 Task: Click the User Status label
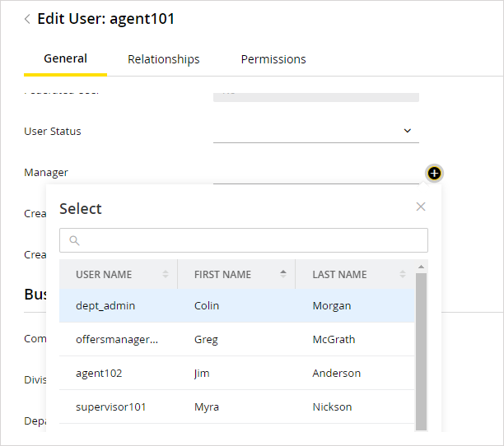pyautogui.click(x=53, y=132)
